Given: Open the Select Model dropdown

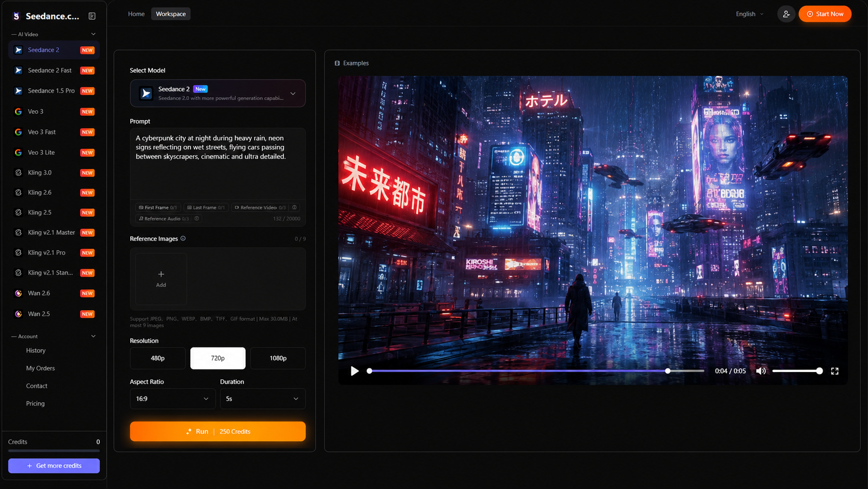Looking at the screenshot, I should point(218,94).
